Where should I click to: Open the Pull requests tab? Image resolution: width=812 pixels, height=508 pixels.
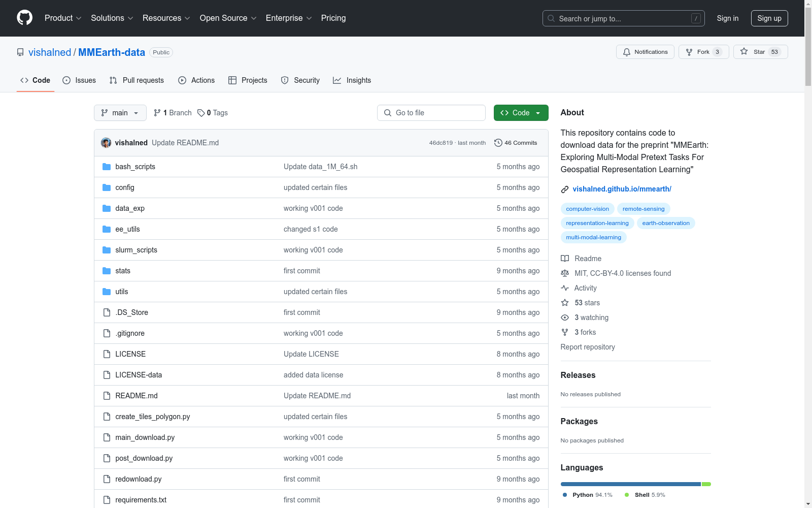point(137,80)
